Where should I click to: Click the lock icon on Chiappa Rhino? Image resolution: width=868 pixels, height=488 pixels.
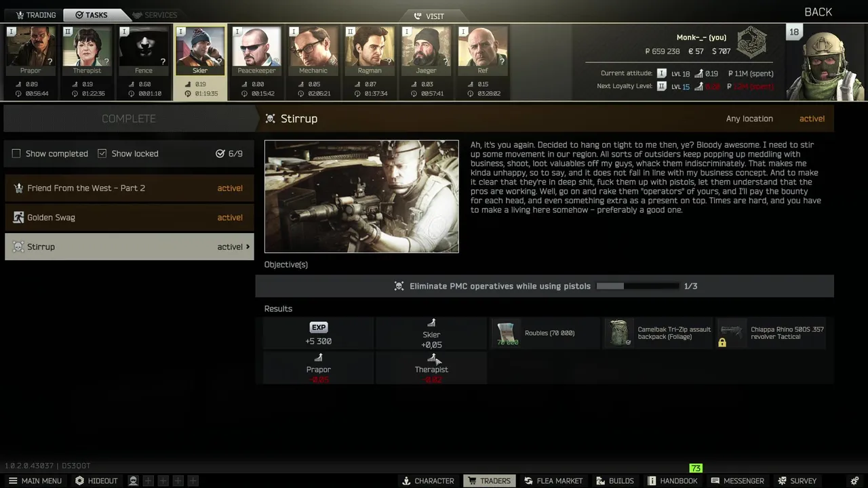722,342
